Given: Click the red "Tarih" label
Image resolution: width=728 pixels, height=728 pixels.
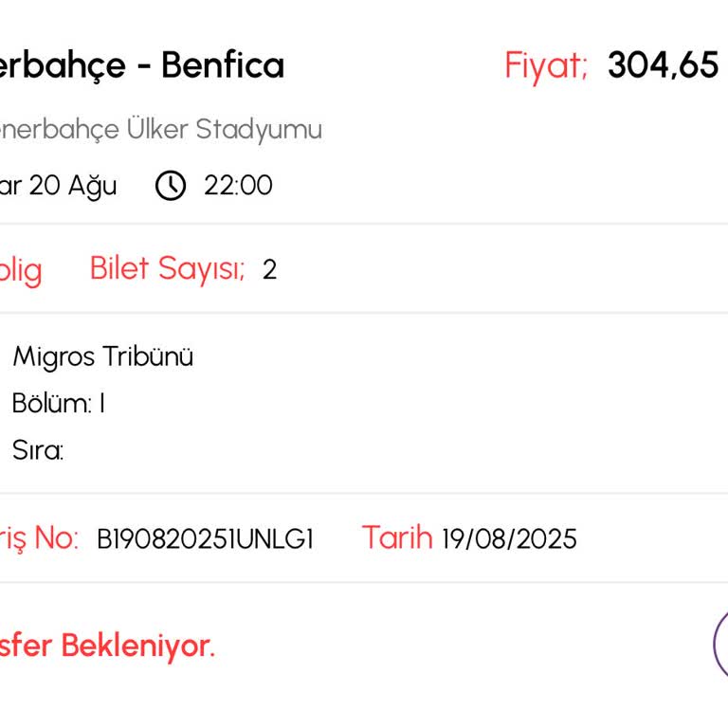Looking at the screenshot, I should (396, 538).
